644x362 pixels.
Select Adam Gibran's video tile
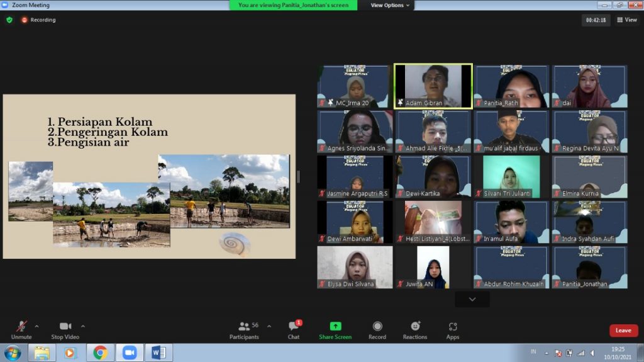click(433, 86)
